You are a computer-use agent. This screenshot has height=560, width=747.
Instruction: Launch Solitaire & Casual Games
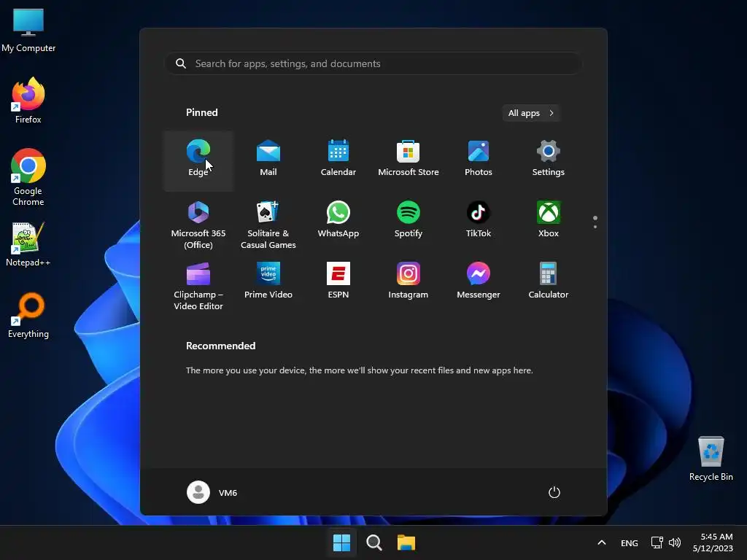(x=268, y=225)
